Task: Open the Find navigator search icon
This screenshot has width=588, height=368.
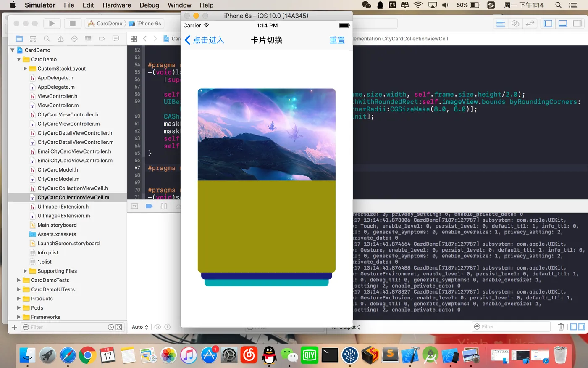Action: tap(47, 39)
